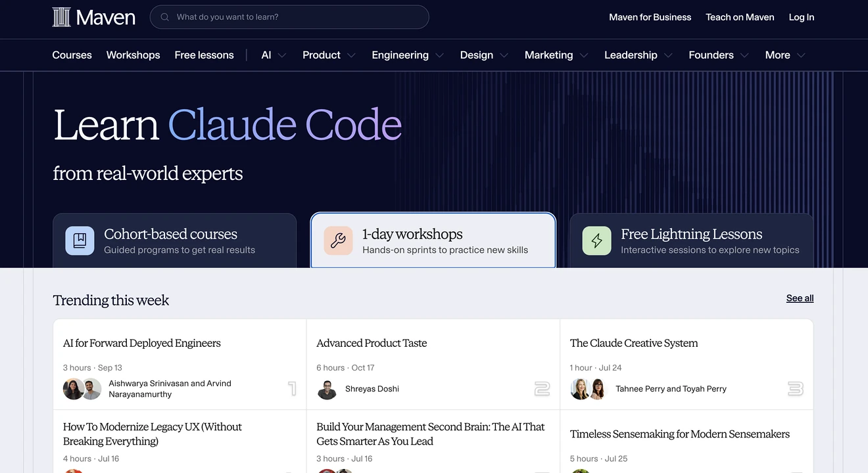This screenshot has height=473, width=868.
Task: Click the Maven logo
Action: coord(94,17)
